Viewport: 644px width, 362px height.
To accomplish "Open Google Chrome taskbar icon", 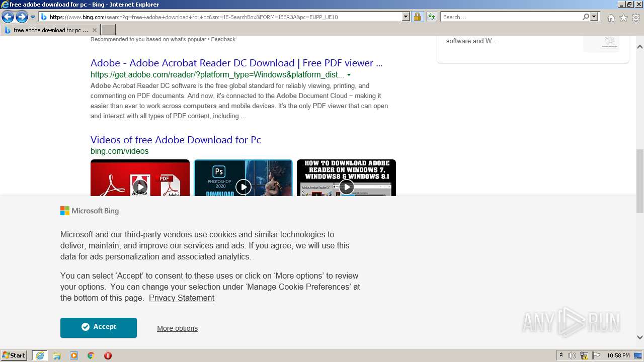I will pyautogui.click(x=91, y=355).
